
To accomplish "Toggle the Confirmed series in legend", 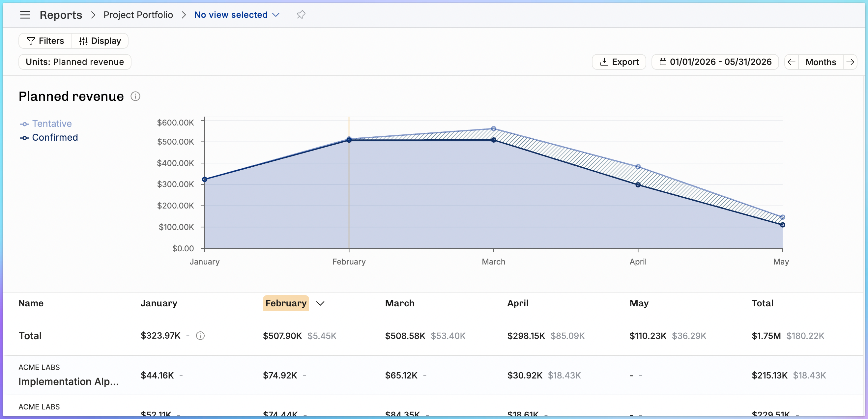I will (49, 137).
